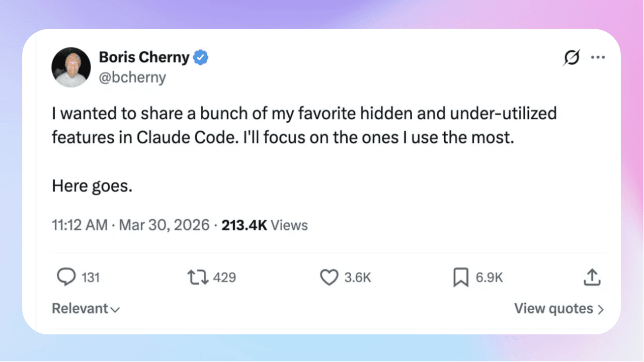Click the reply speech bubble icon
The image size is (644, 362).
(x=65, y=277)
